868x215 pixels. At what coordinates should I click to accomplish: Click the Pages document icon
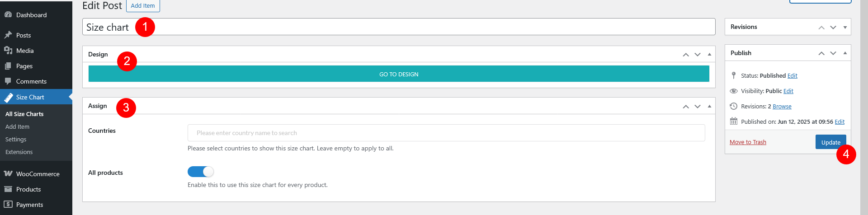(8, 66)
